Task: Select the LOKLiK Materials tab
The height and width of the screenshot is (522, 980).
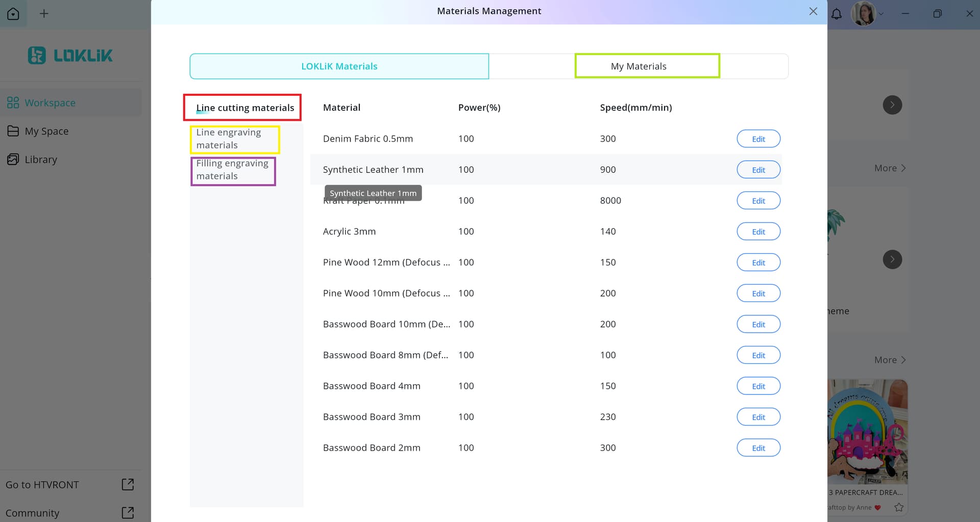Action: click(339, 66)
